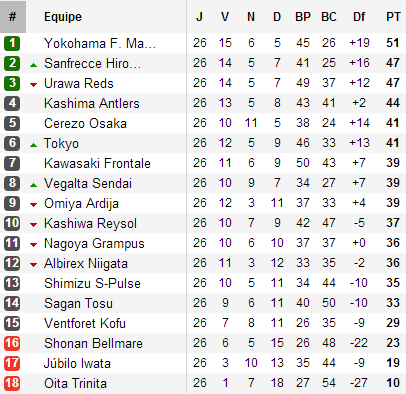Image resolution: width=406 pixels, height=394 pixels.
Task: Sort by the # rank column header
Action: [13, 17]
